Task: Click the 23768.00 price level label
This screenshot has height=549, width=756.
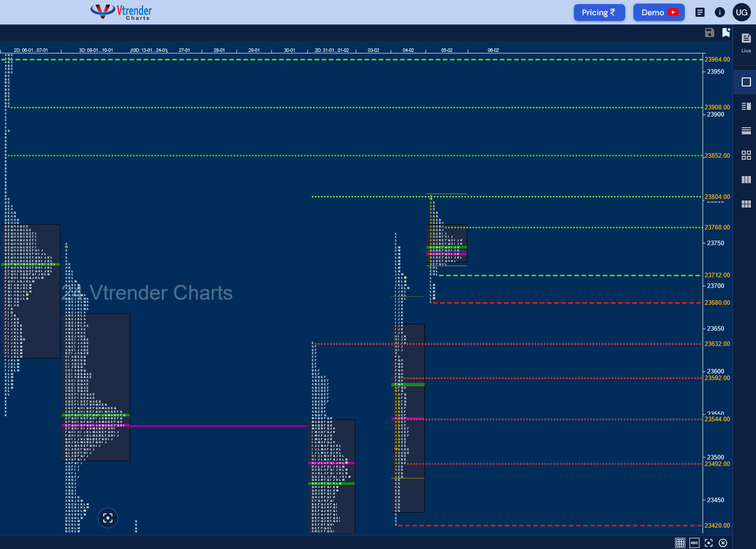Action: point(718,227)
